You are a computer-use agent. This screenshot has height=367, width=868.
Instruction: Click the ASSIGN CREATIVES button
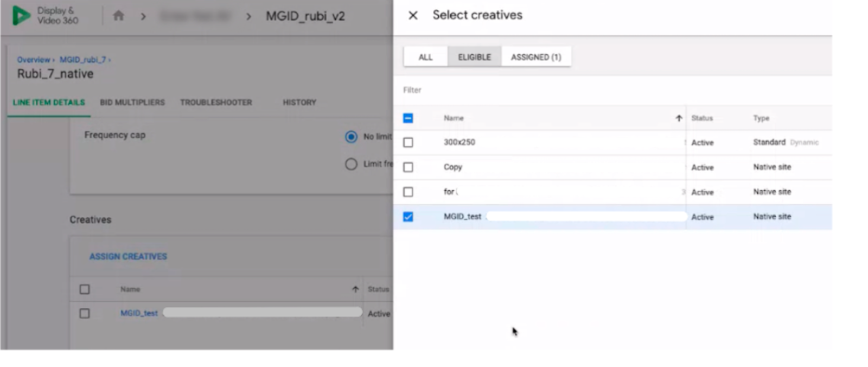[128, 256]
